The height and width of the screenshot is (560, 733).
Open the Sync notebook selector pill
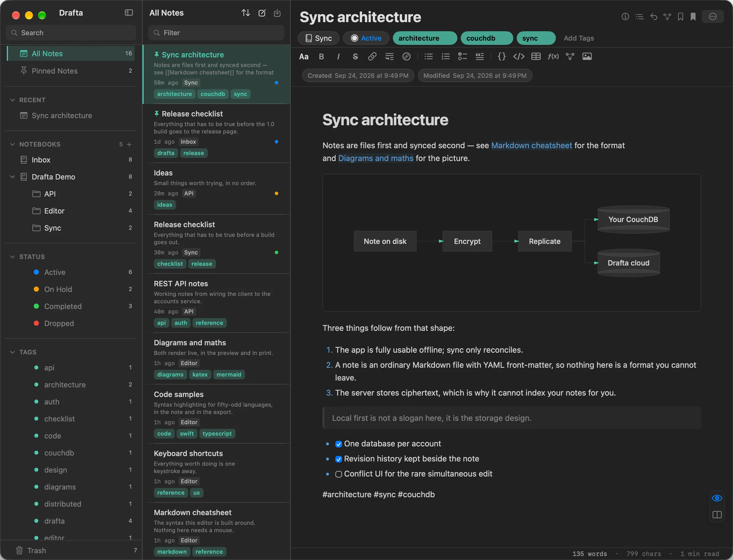318,38
